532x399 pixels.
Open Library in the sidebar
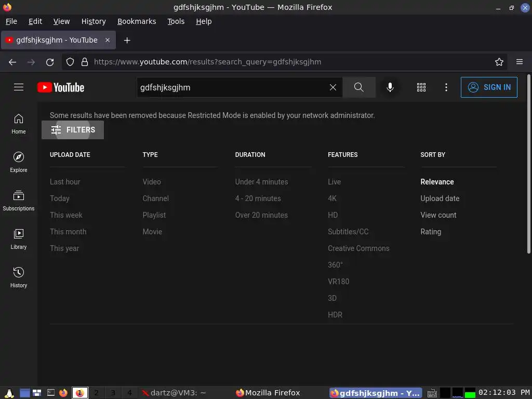tap(19, 240)
